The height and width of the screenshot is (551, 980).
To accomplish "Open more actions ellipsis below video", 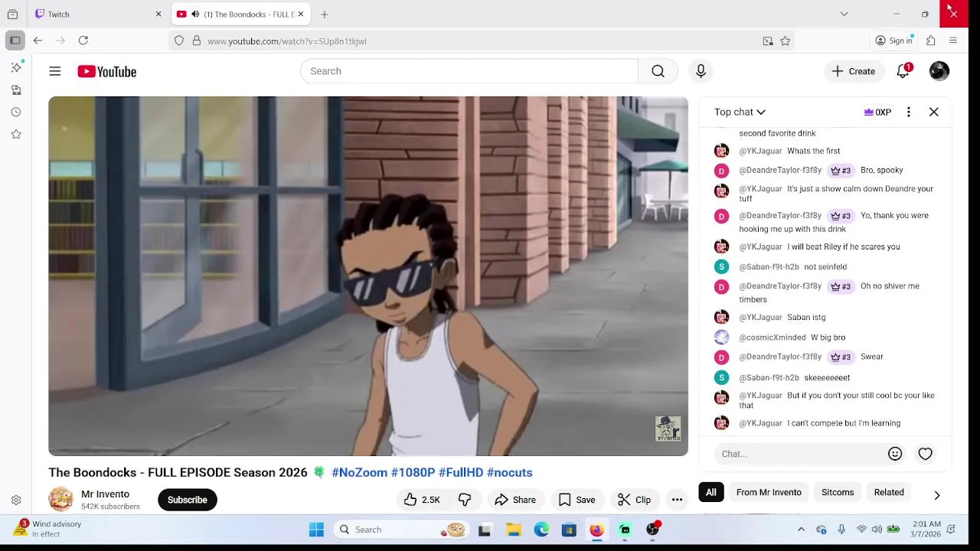I will tap(677, 500).
